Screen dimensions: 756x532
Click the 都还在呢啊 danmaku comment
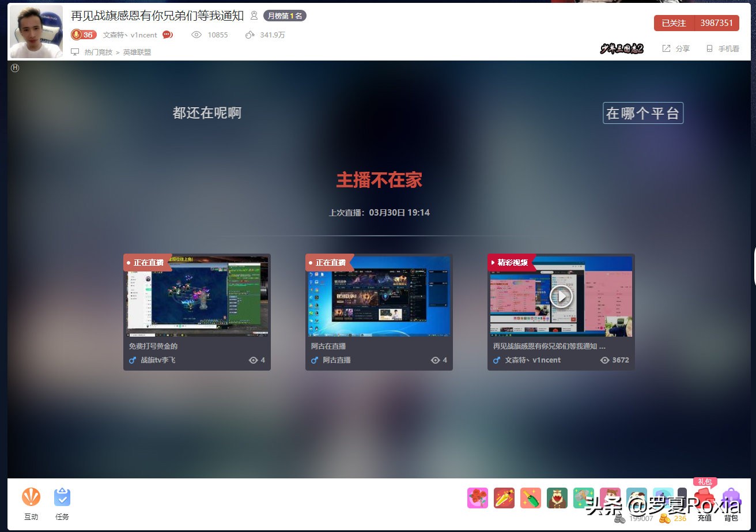coord(207,113)
